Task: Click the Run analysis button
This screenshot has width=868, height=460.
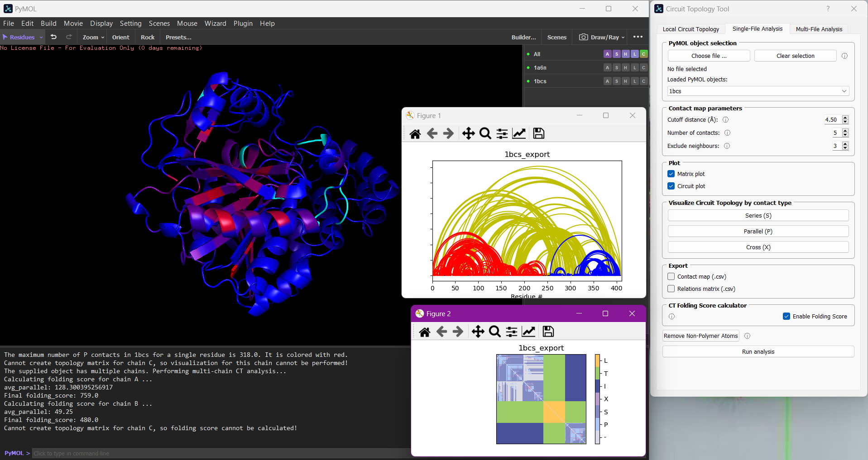Action: click(758, 352)
